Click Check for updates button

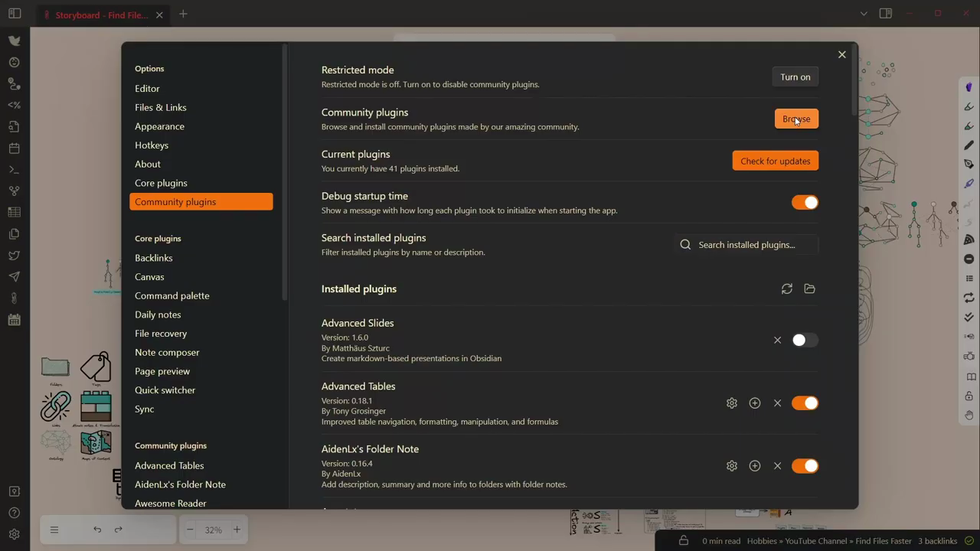(776, 161)
